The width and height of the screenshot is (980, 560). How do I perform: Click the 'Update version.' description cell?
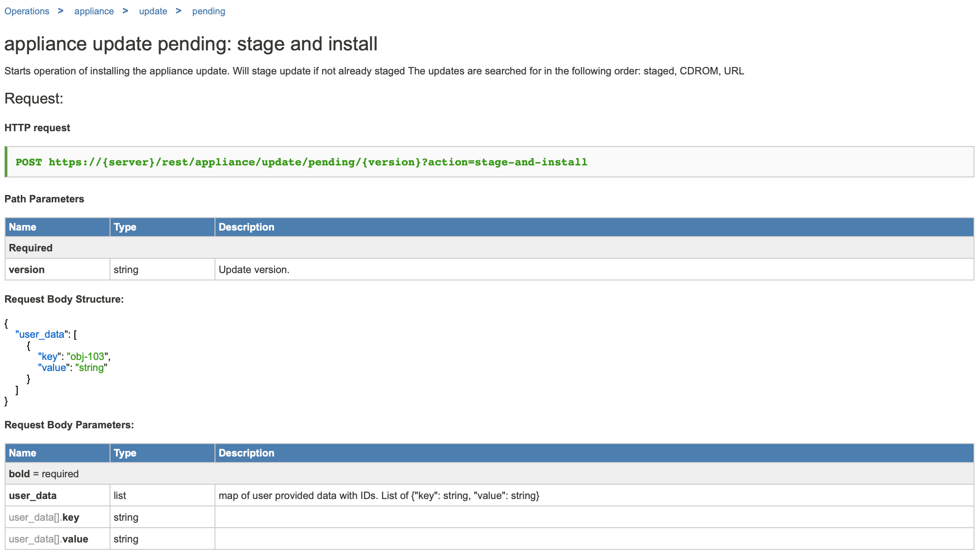pyautogui.click(x=254, y=269)
